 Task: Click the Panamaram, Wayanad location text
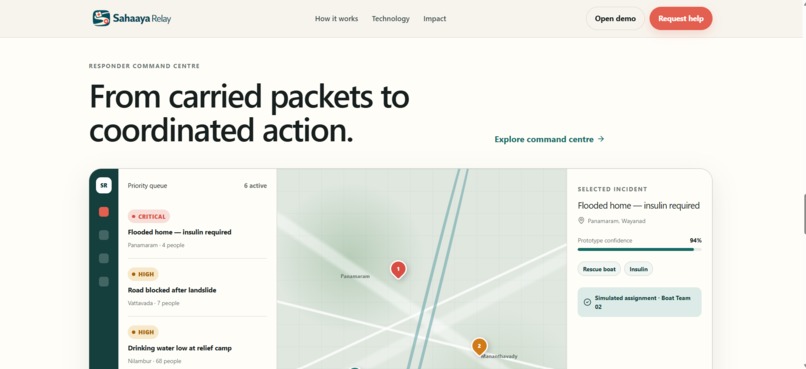point(616,221)
